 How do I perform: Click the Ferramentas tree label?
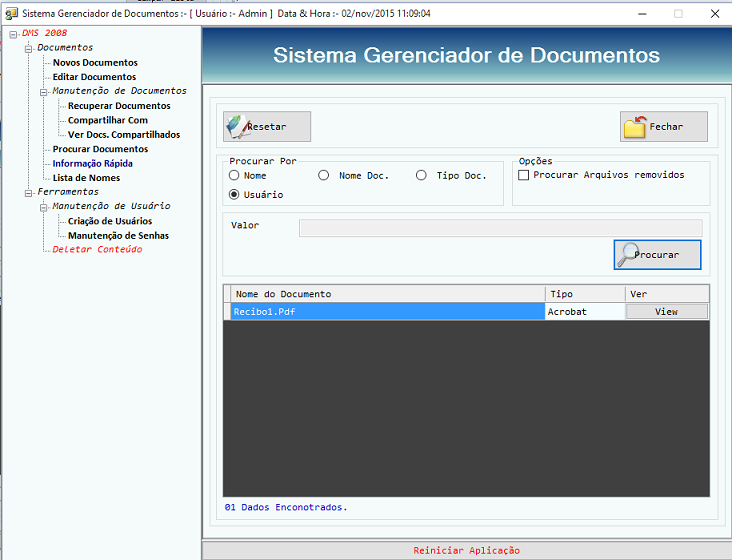[68, 192]
